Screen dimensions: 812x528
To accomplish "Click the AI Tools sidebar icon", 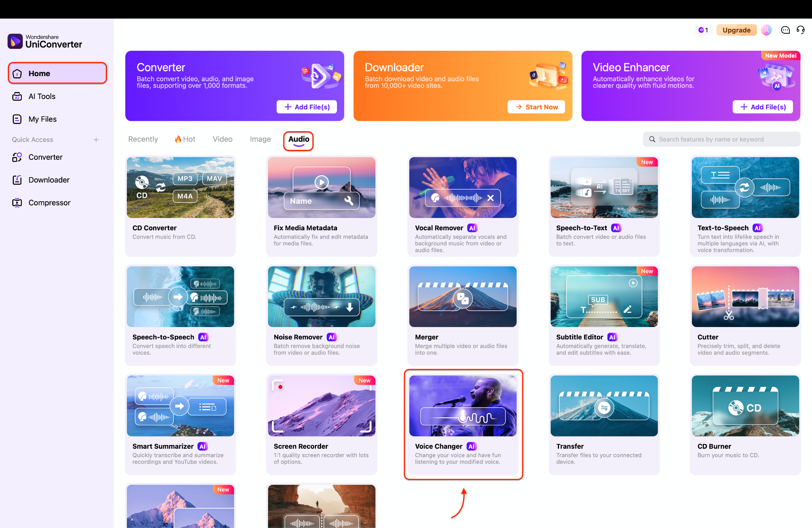I will 17,96.
